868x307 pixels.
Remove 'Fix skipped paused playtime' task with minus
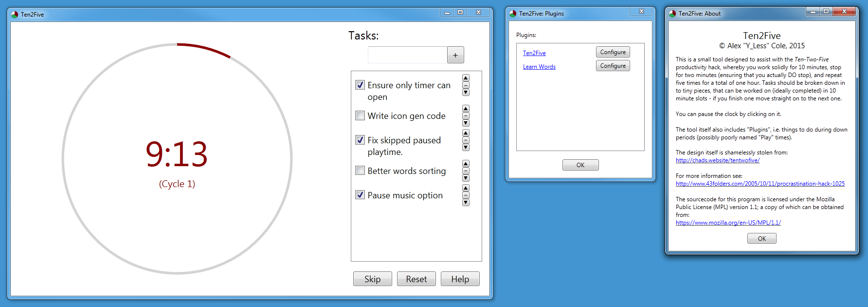pyautogui.click(x=466, y=140)
